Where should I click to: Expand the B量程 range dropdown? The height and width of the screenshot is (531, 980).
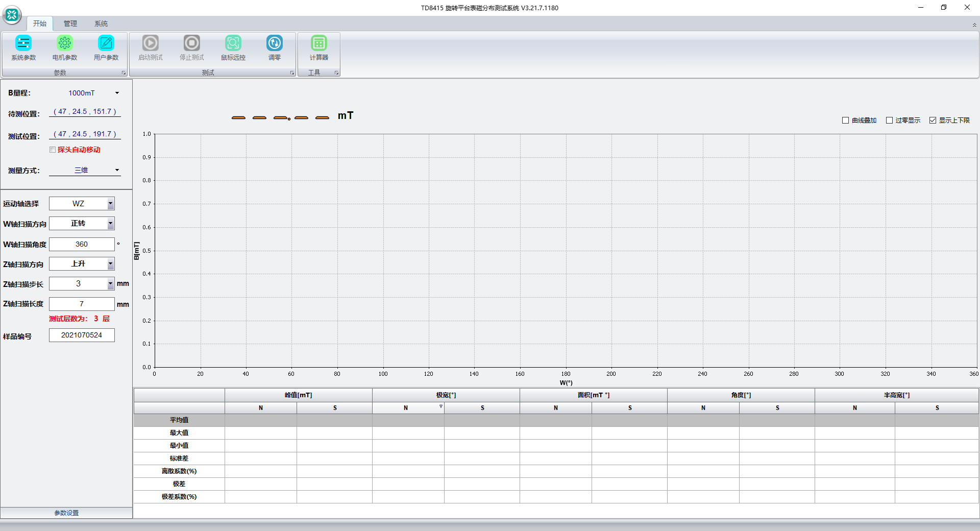(x=117, y=93)
